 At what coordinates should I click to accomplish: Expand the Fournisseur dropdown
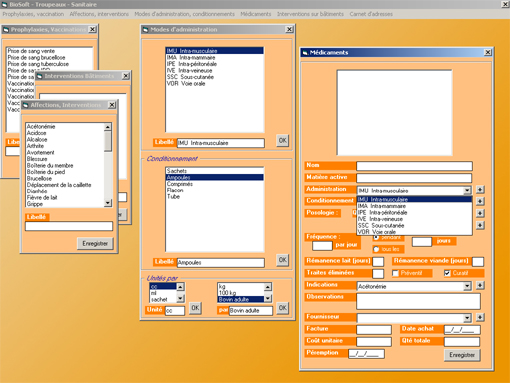pos(467,318)
